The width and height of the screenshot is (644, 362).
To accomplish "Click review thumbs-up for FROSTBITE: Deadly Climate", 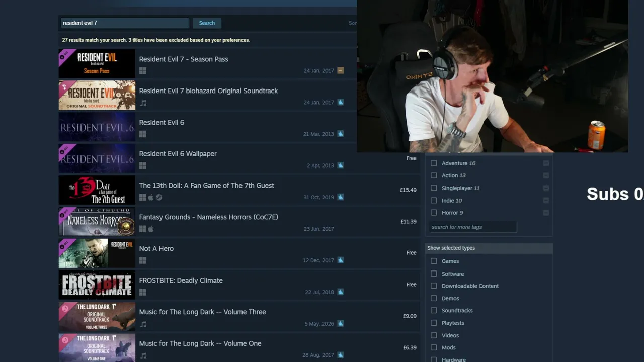I will click(341, 292).
